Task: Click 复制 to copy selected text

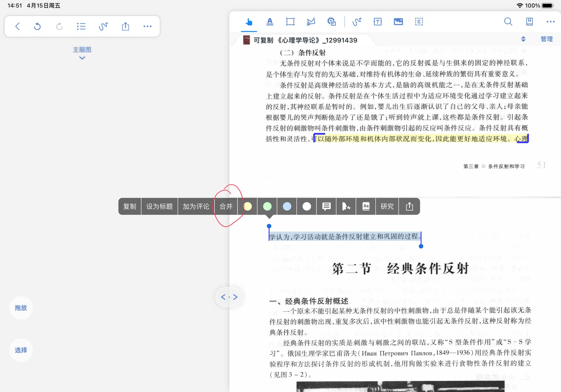Action: (x=130, y=207)
